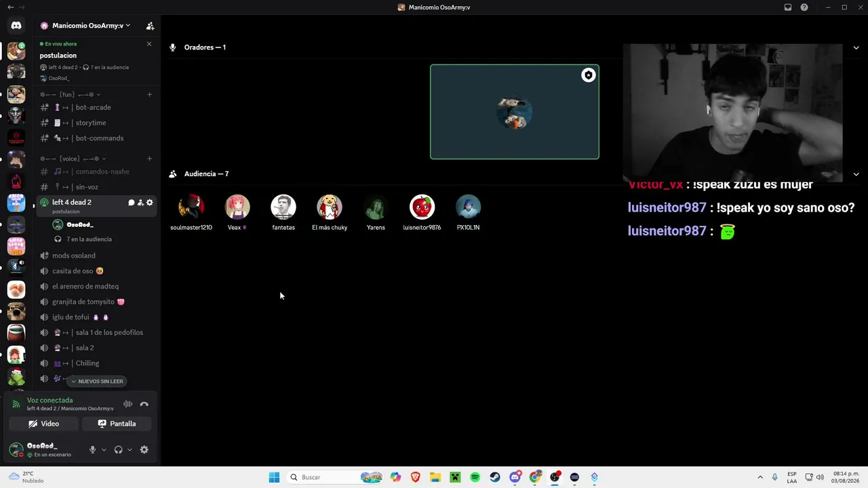Open the bot-arcade text channel
The width and height of the screenshot is (868, 488).
96,107
